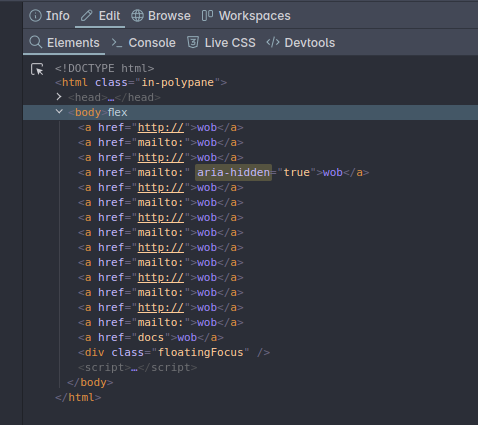Image resolution: width=478 pixels, height=425 pixels.
Task: Expand the collapsed head element
Action: point(59,97)
